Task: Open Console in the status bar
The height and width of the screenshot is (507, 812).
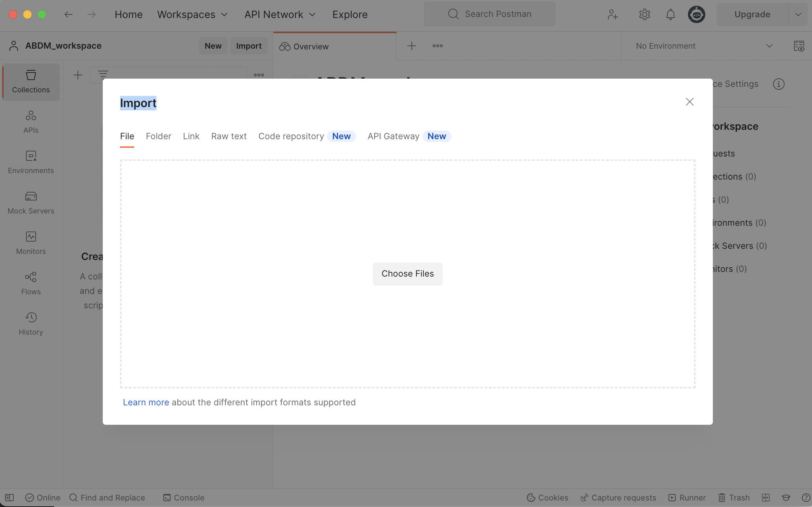Action: pyautogui.click(x=184, y=498)
